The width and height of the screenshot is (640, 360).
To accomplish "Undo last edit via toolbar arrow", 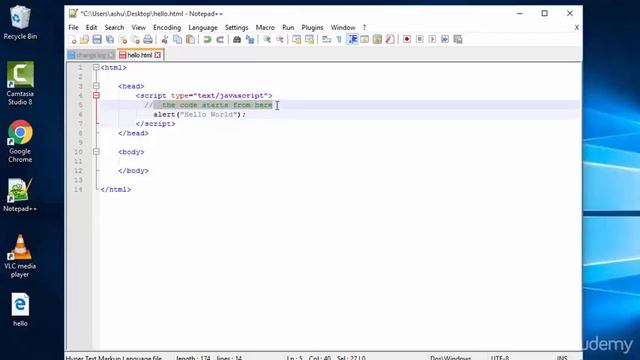I will (207, 39).
